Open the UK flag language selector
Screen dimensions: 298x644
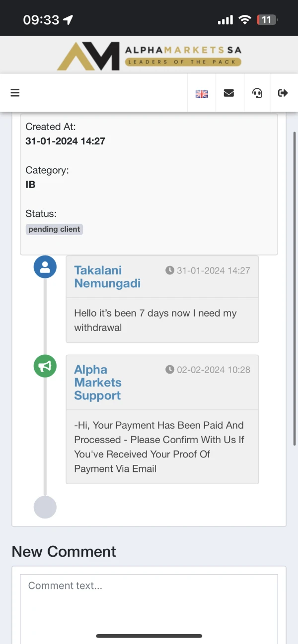click(202, 93)
